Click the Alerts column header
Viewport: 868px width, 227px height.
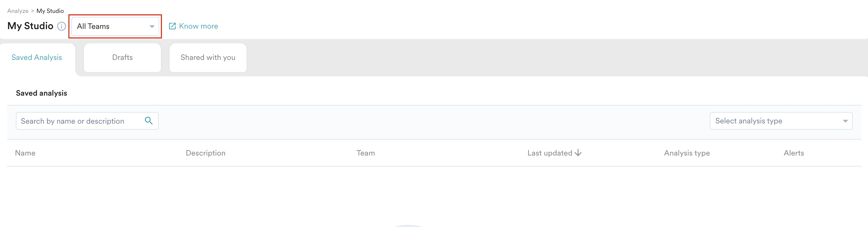pos(794,153)
